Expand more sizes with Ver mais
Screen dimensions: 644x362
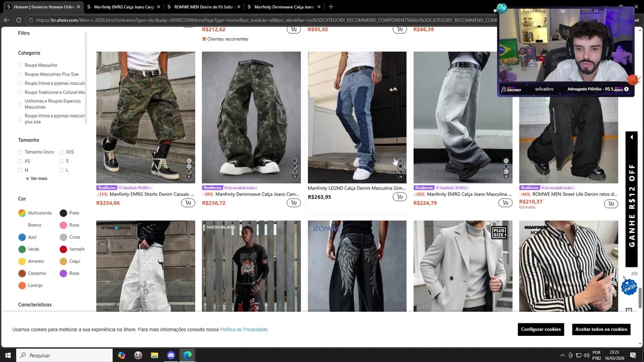tap(36, 178)
